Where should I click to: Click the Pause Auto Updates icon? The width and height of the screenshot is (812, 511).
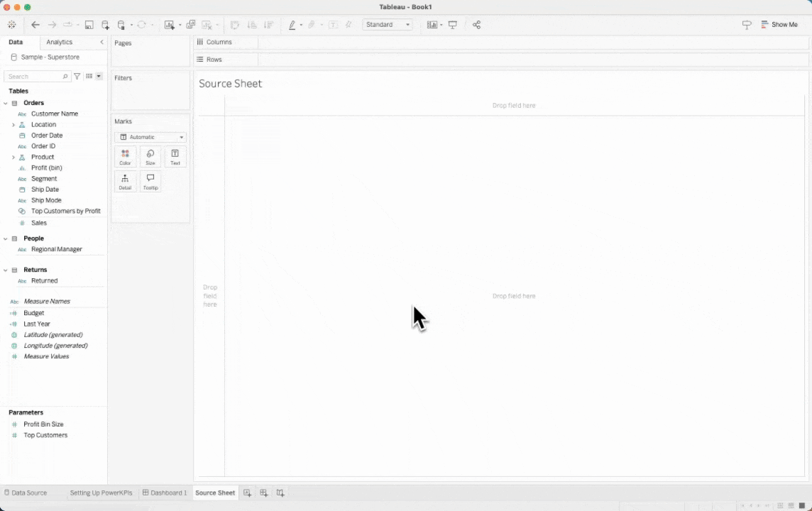pos(121,24)
